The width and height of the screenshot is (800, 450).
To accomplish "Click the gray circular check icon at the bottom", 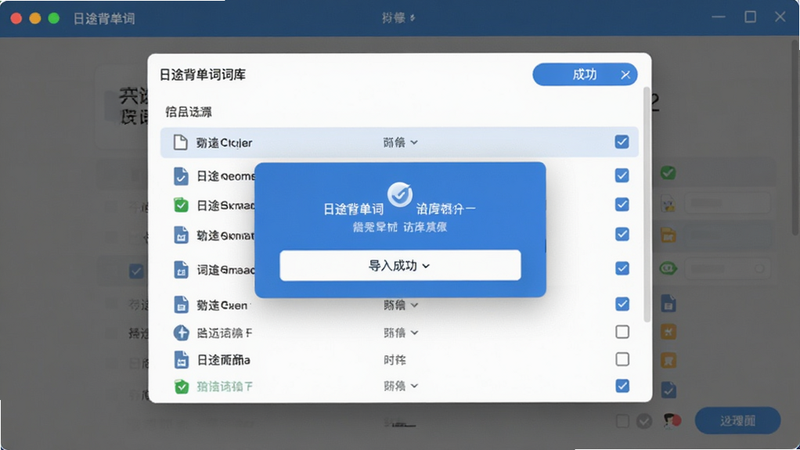I will point(644,421).
